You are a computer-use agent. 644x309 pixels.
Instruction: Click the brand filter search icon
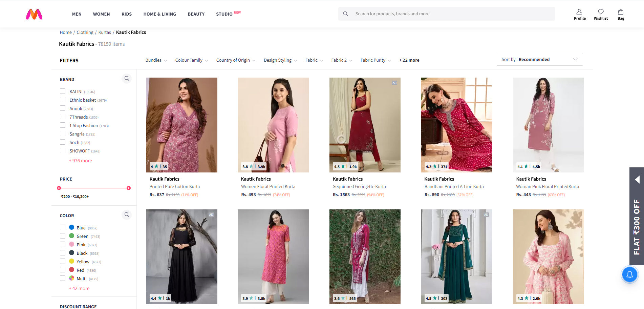click(127, 79)
